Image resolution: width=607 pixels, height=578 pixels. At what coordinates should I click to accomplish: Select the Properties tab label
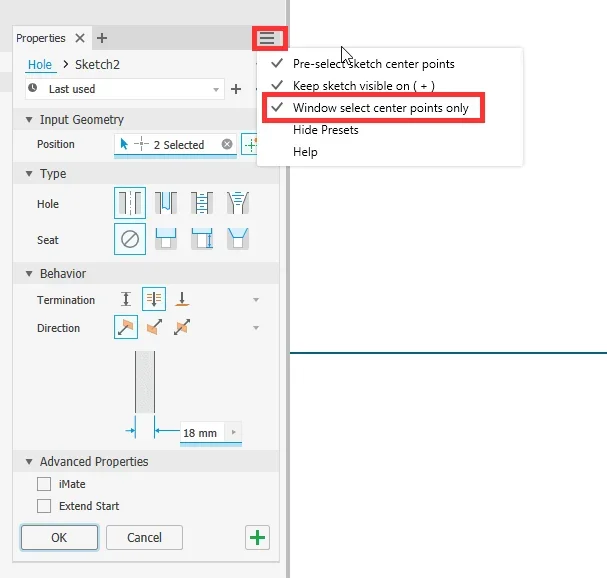[41, 38]
